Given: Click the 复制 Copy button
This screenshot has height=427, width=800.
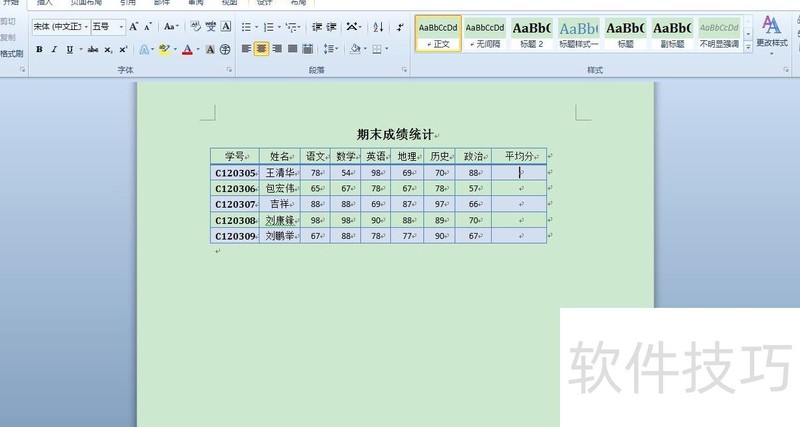Looking at the screenshot, I should tap(8, 37).
